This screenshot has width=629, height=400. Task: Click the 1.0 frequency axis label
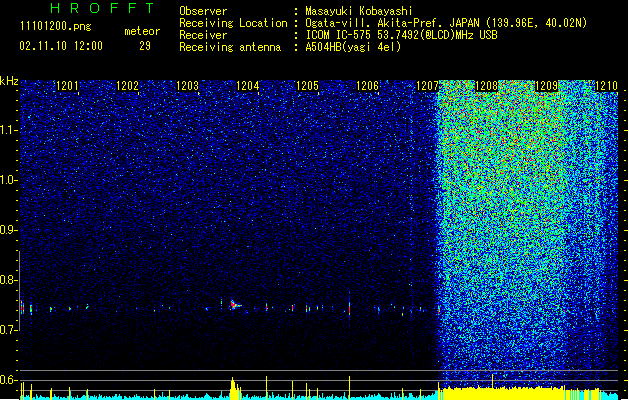coord(9,180)
